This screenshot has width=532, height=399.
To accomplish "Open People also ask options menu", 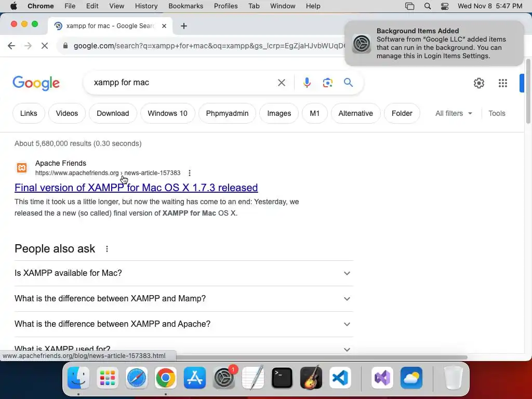I will tap(107, 249).
